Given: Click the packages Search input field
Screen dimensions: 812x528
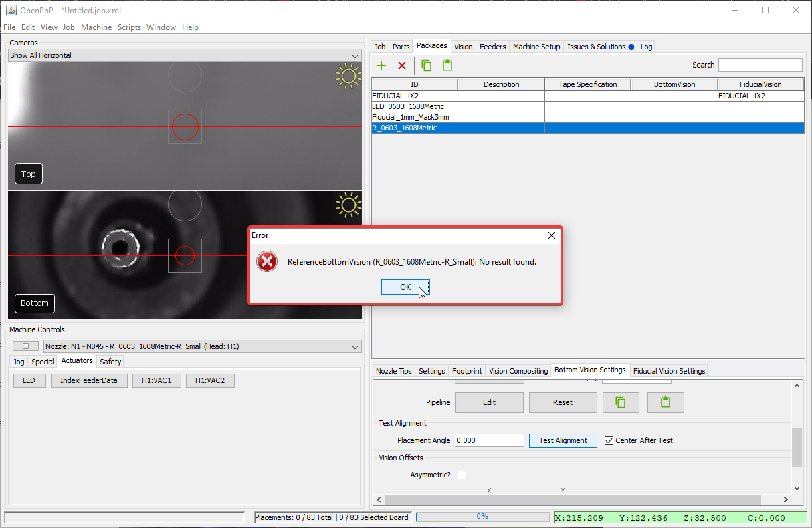Looking at the screenshot, I should 760,65.
